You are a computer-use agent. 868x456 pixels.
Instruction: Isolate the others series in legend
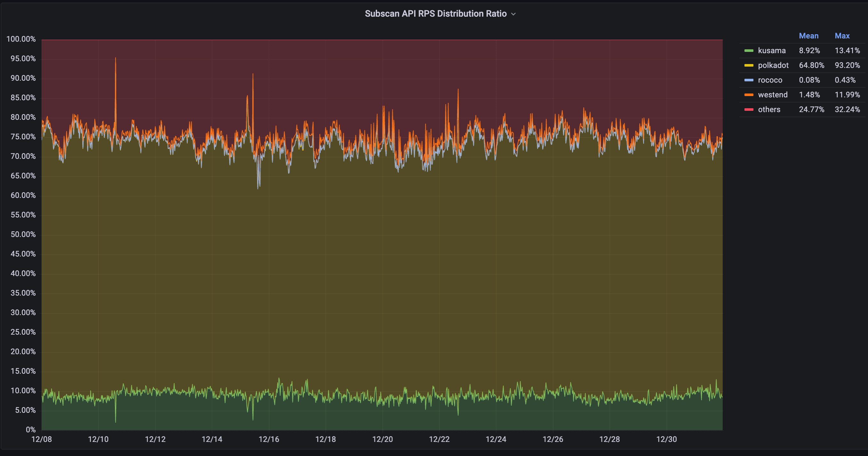click(x=769, y=110)
